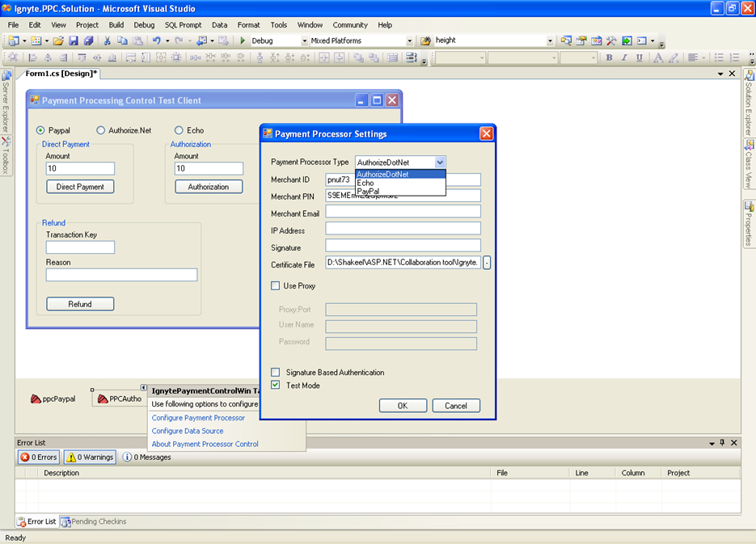Image resolution: width=756 pixels, height=544 pixels.
Task: Uncheck the Test Mode checkbox
Action: coord(275,385)
